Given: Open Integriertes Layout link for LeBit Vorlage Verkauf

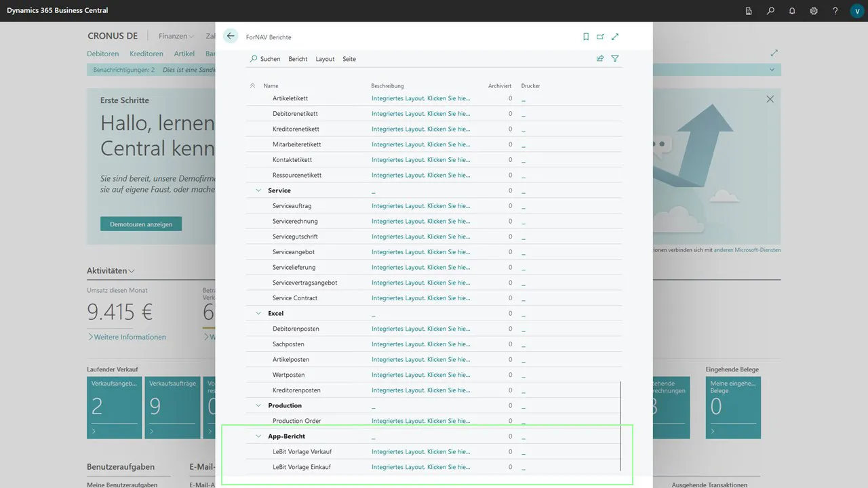Looking at the screenshot, I should pyautogui.click(x=420, y=452).
